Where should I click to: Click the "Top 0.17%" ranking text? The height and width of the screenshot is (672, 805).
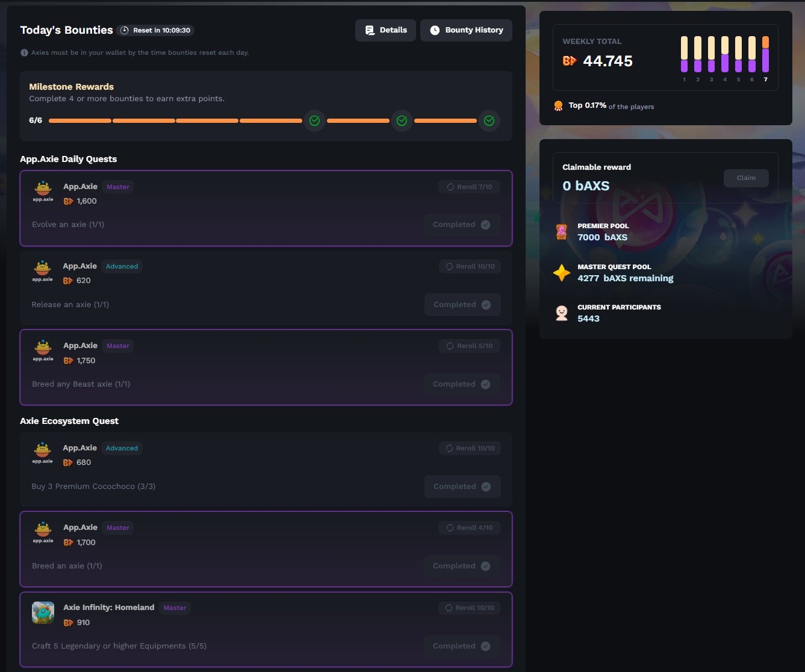pos(588,105)
